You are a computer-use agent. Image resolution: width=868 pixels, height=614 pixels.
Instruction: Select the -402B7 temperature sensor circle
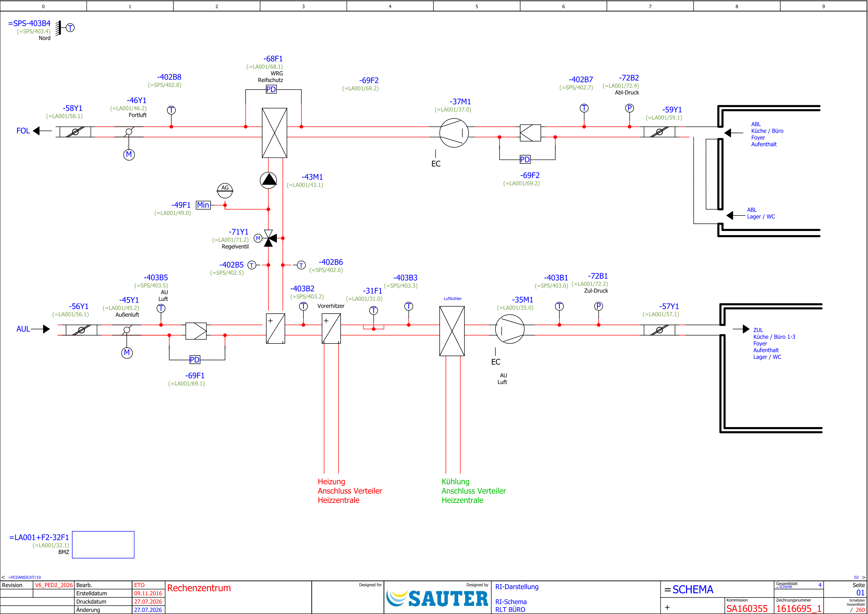pos(584,108)
